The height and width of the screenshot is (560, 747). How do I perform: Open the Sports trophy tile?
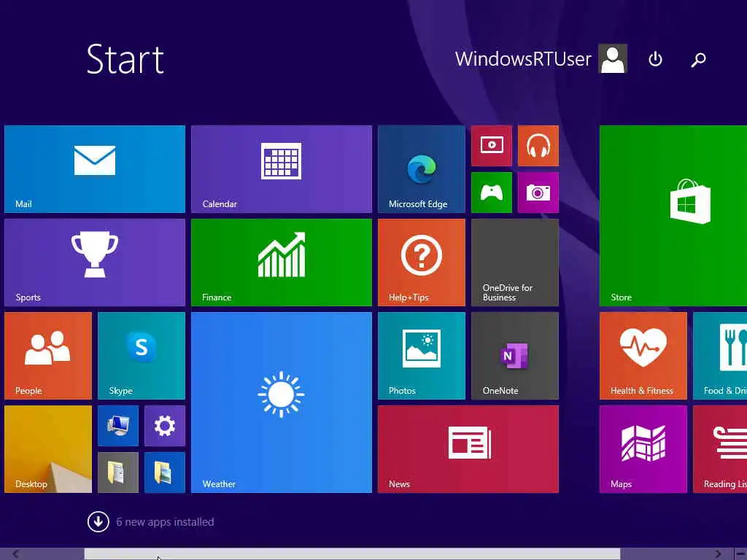pyautogui.click(x=95, y=262)
